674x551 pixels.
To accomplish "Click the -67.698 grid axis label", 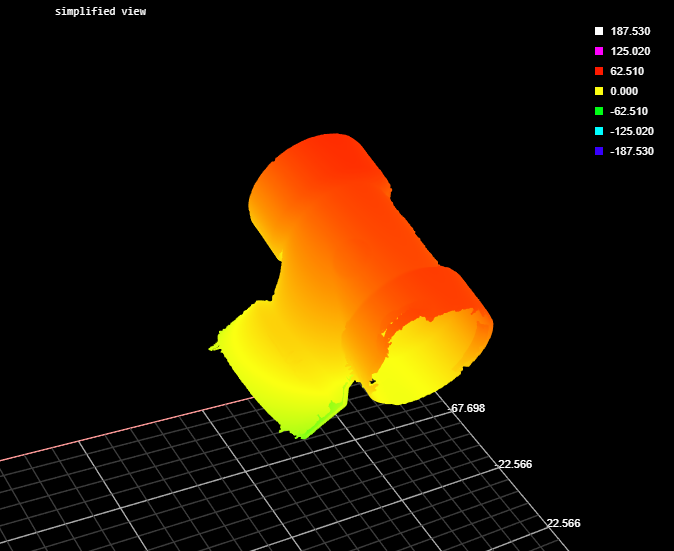I will coord(466,408).
